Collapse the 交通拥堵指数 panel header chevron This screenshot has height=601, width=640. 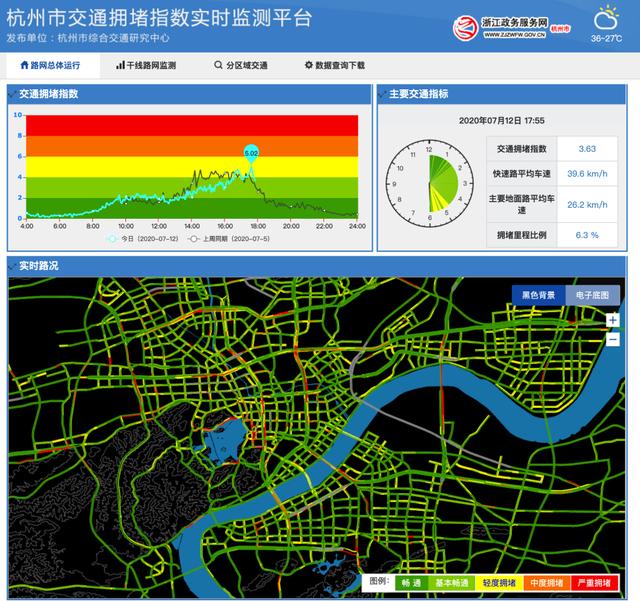(x=13, y=94)
